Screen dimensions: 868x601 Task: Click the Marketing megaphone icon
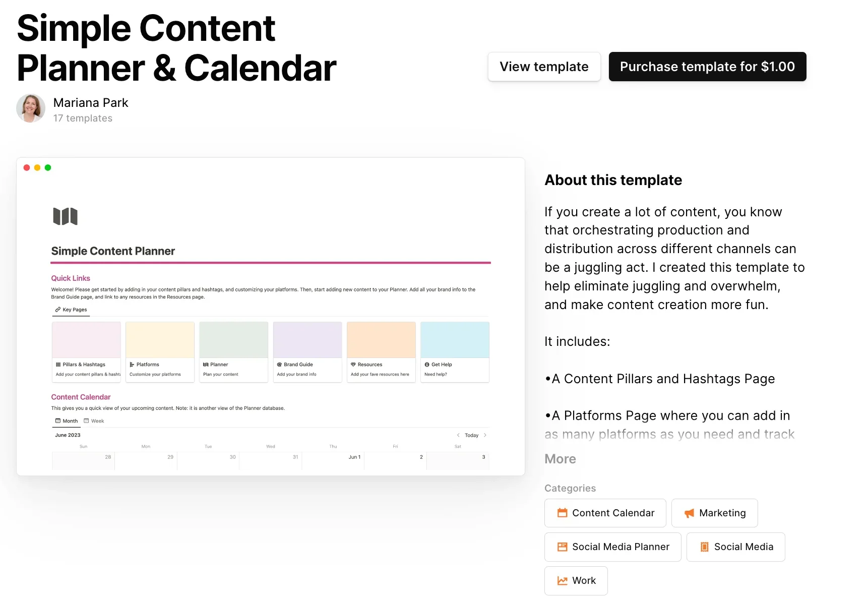coord(689,513)
